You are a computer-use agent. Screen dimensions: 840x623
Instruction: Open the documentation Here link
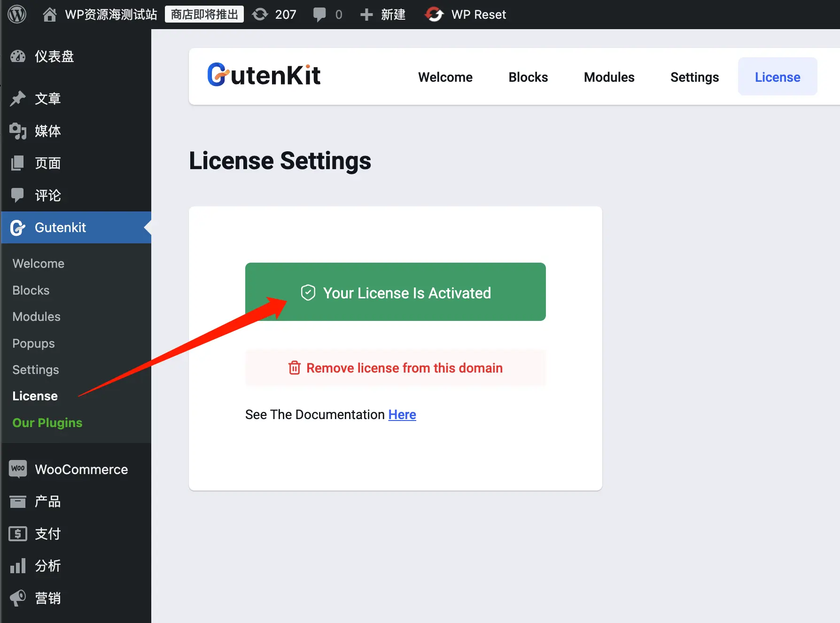coord(402,414)
